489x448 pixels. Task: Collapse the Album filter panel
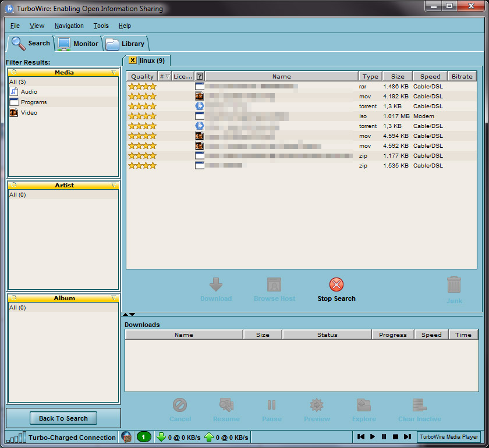click(114, 298)
